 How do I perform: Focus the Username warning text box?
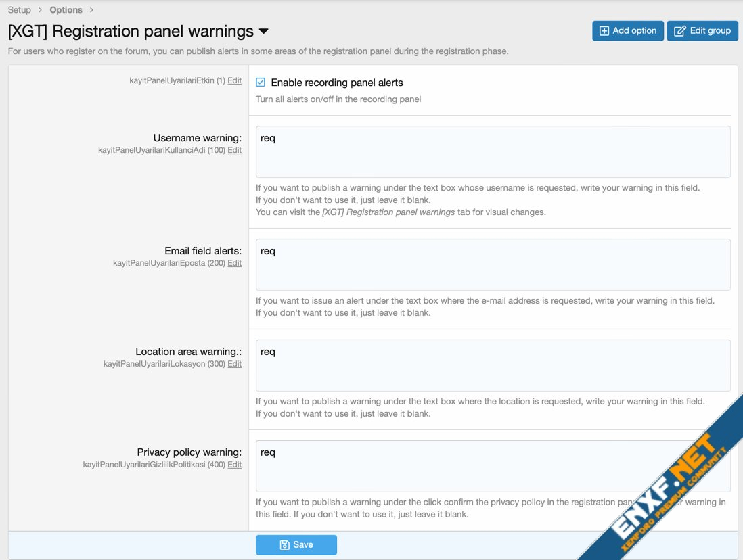(493, 152)
